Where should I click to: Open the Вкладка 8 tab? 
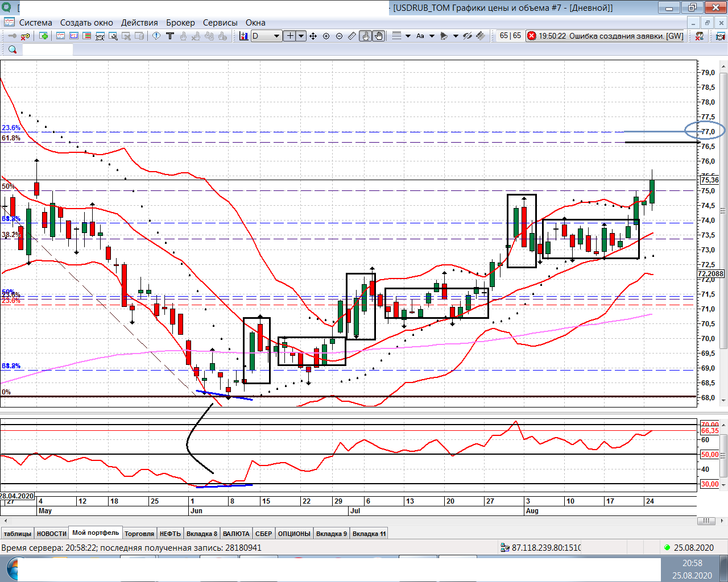(202, 534)
